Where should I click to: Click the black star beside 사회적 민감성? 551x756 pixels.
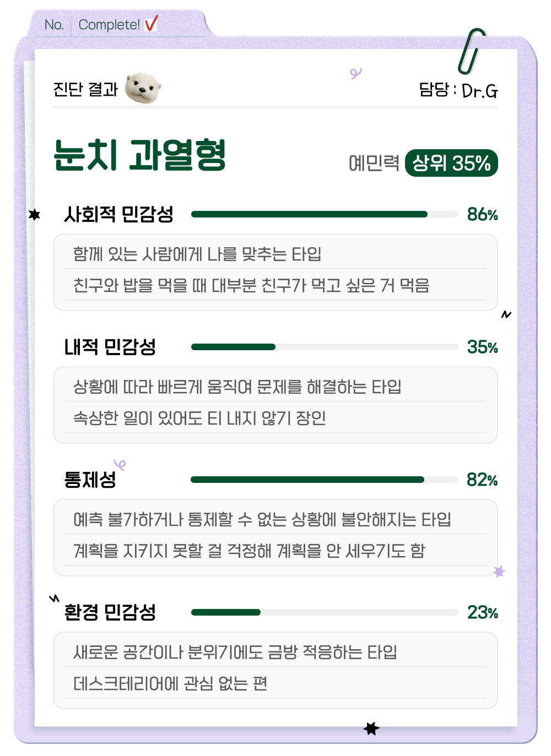pyautogui.click(x=35, y=214)
